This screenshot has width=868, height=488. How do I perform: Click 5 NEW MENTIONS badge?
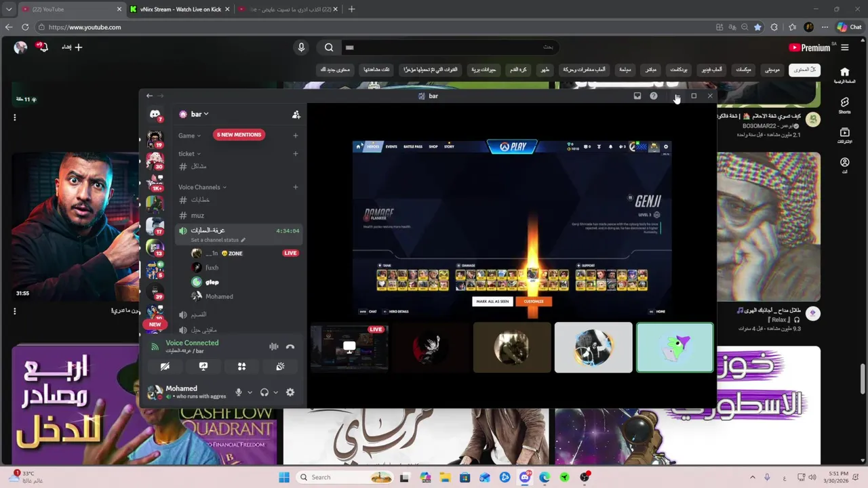click(239, 135)
